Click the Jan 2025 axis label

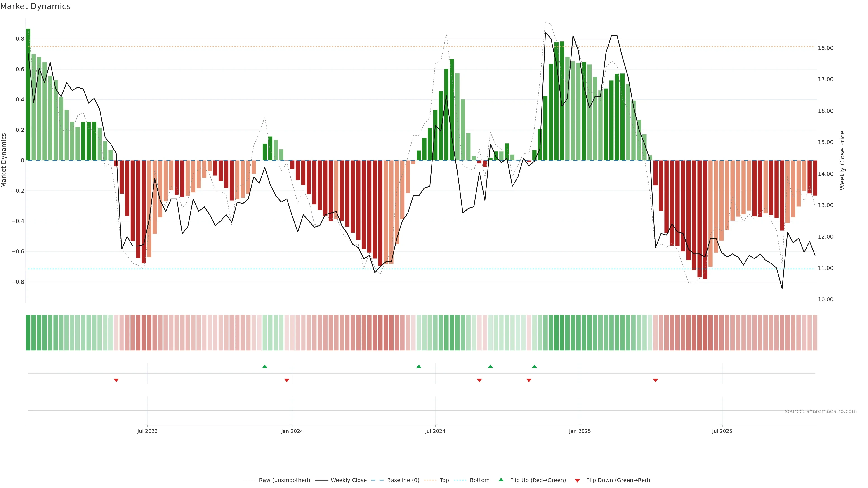click(x=580, y=431)
